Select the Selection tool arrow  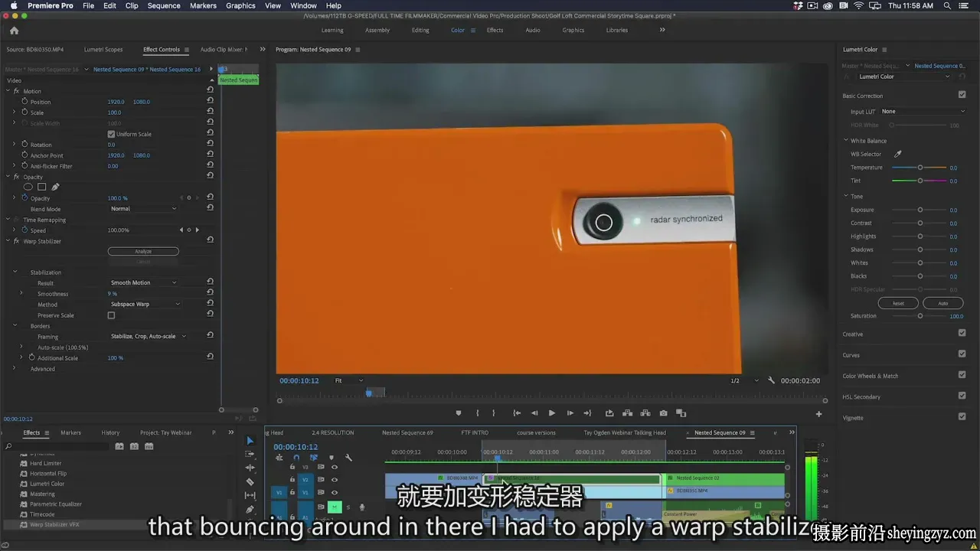point(250,441)
